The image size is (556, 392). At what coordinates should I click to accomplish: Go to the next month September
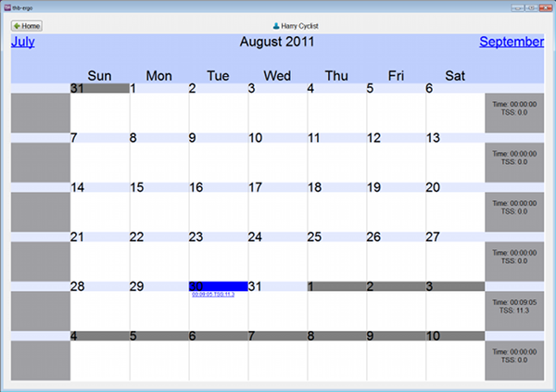click(x=512, y=42)
